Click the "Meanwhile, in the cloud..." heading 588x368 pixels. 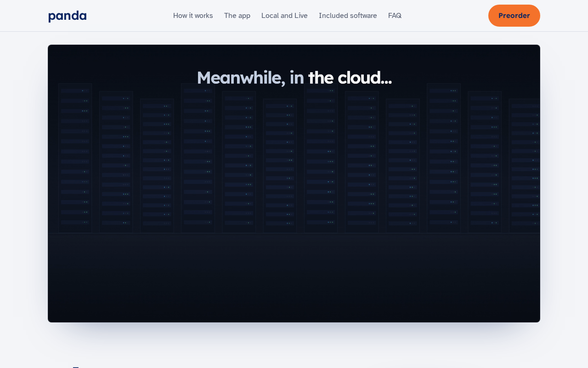coord(294,77)
